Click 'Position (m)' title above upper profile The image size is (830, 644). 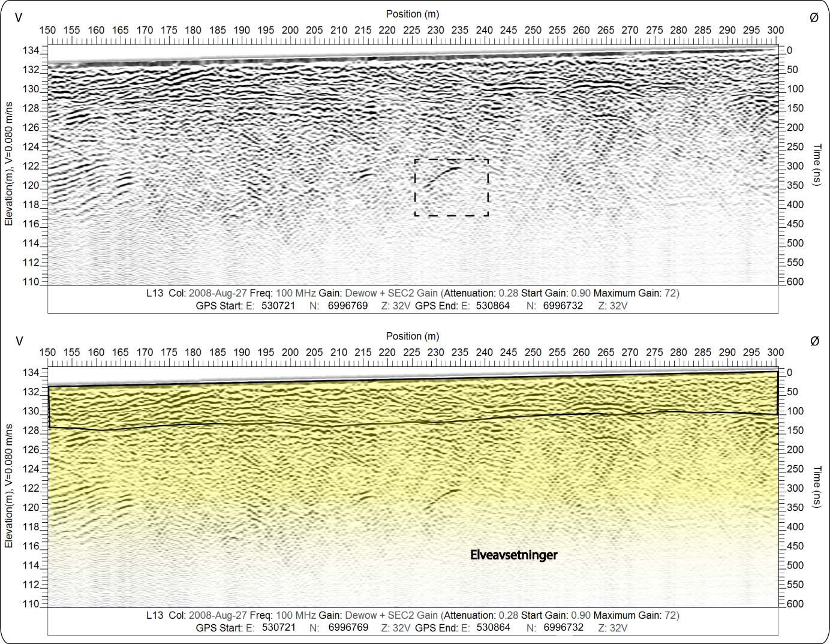(x=413, y=14)
